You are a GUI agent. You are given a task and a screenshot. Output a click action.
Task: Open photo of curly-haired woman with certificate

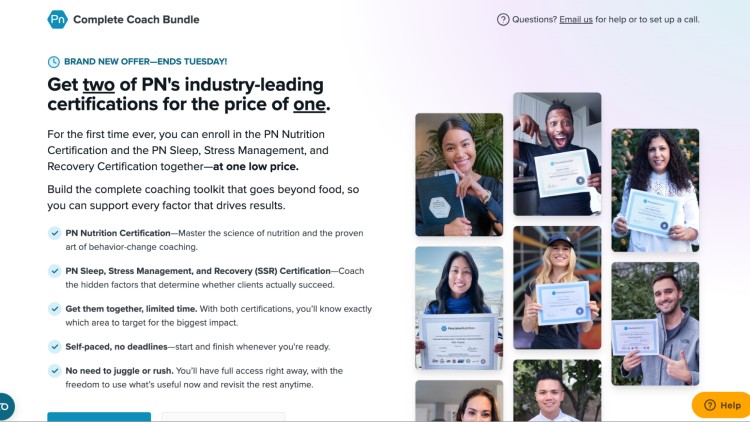pos(655,190)
